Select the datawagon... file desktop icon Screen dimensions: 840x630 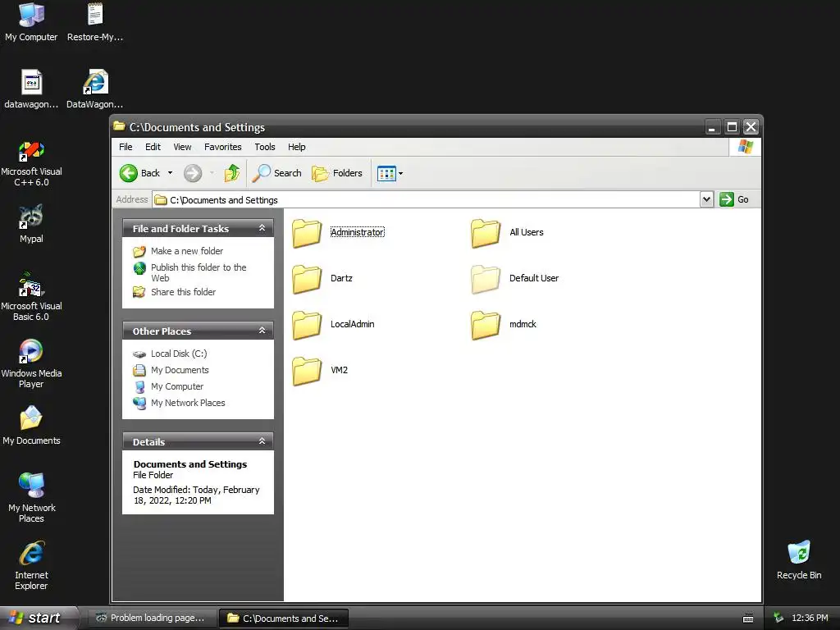coord(31,89)
